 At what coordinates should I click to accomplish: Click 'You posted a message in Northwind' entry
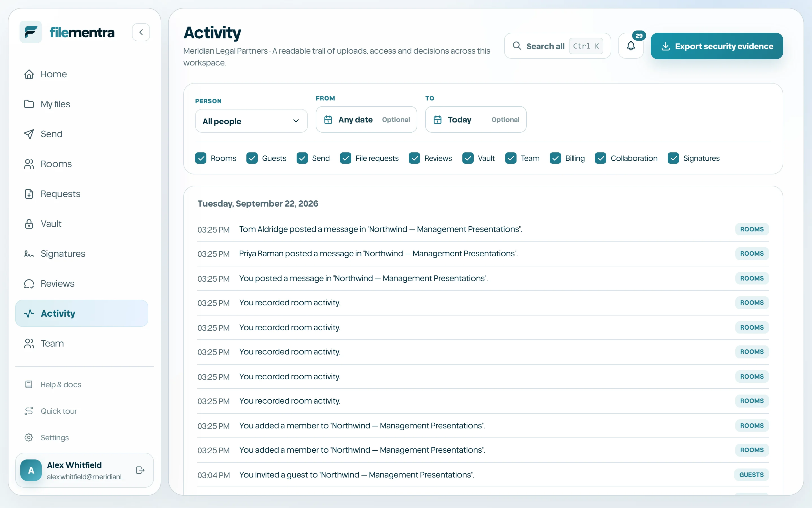click(483, 278)
